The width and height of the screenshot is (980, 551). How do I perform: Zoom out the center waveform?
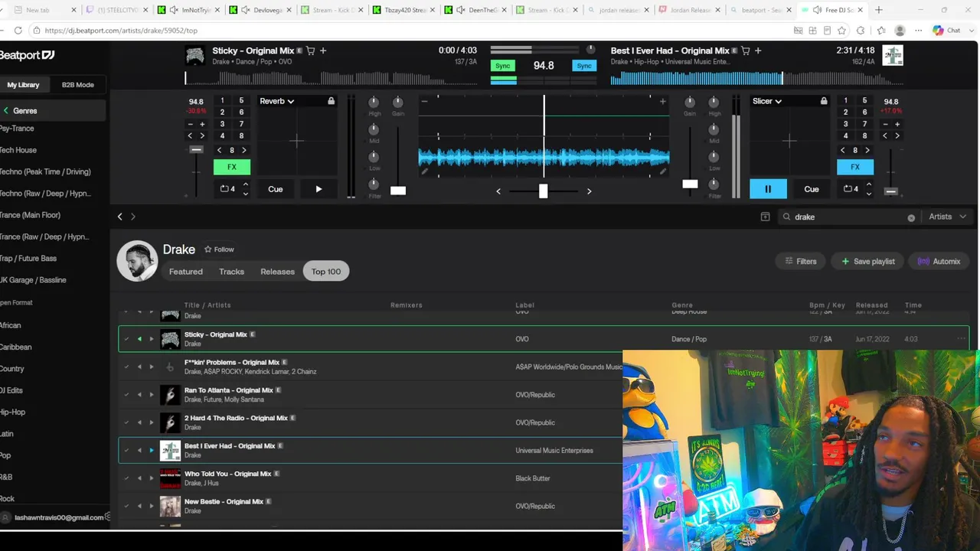tap(425, 101)
